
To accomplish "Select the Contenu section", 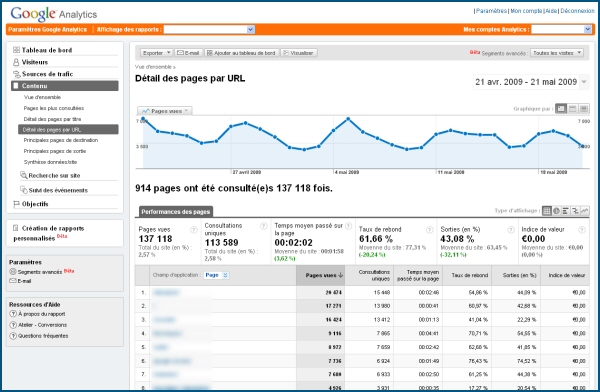I will tap(65, 86).
